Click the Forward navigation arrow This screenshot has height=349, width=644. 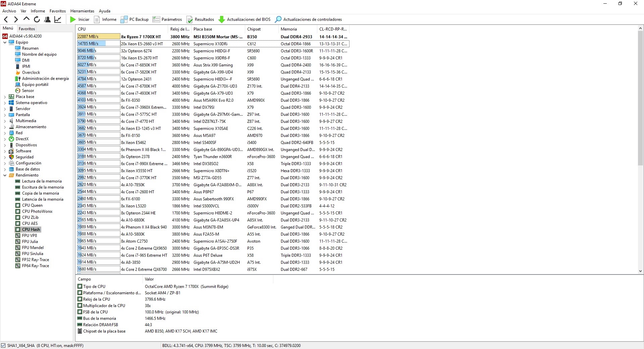point(16,19)
